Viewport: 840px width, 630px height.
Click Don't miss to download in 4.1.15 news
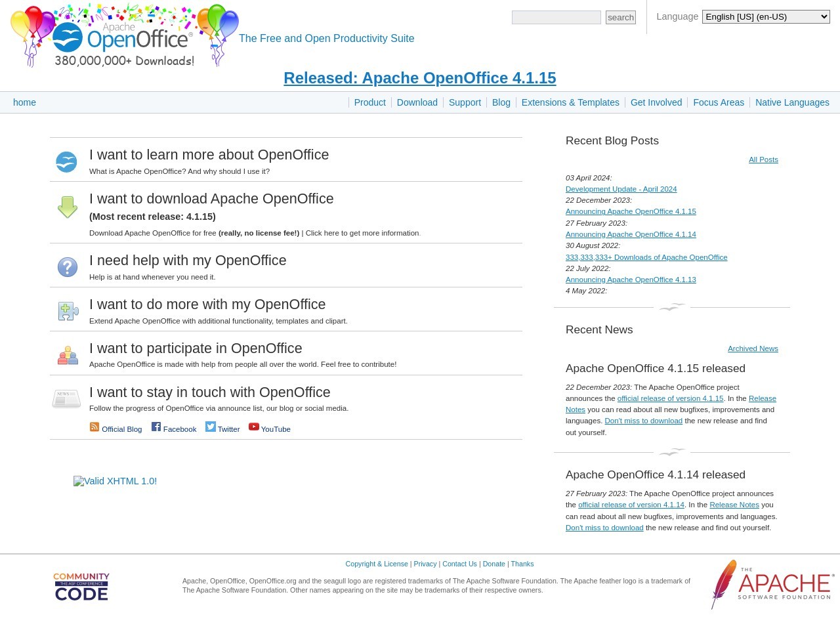643,421
